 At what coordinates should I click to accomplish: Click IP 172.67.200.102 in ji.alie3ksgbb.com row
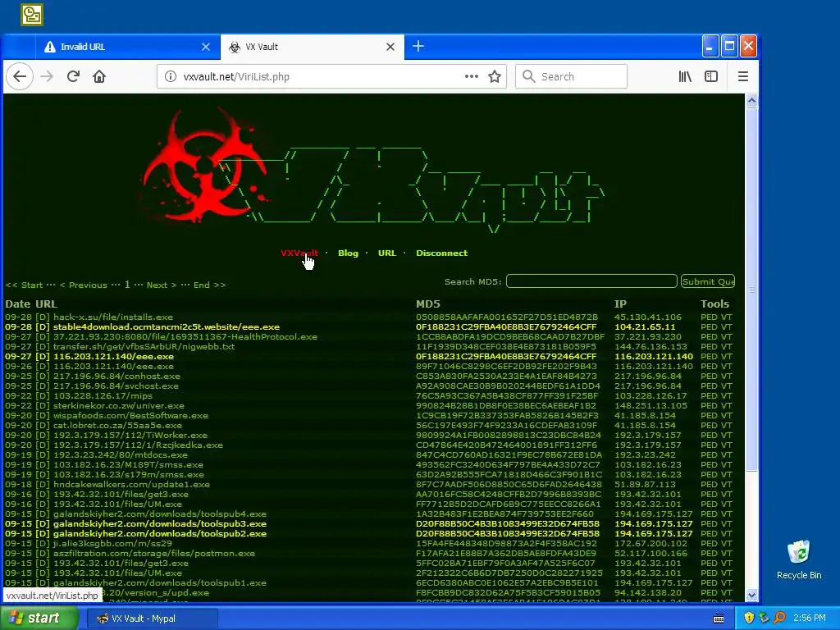[651, 543]
